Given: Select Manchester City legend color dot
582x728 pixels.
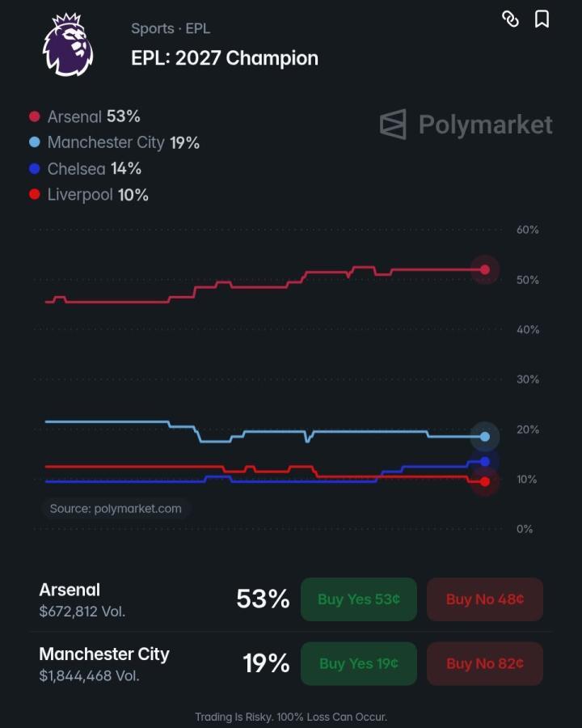Looking at the screenshot, I should [34, 142].
